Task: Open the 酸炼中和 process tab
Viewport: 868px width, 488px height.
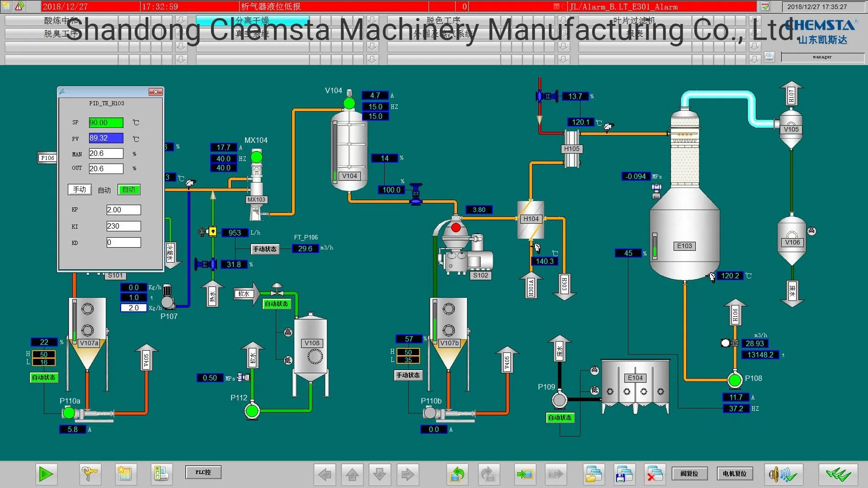Action: point(61,20)
